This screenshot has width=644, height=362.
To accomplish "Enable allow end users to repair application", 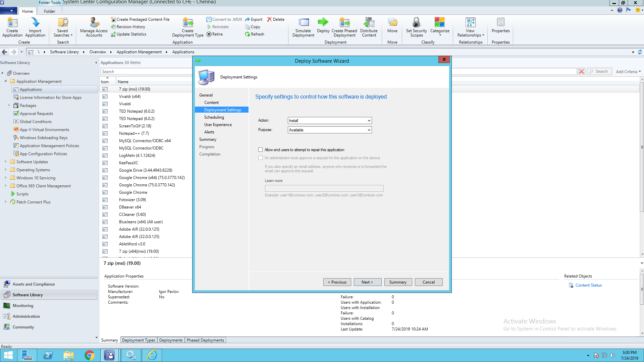I will click(261, 150).
